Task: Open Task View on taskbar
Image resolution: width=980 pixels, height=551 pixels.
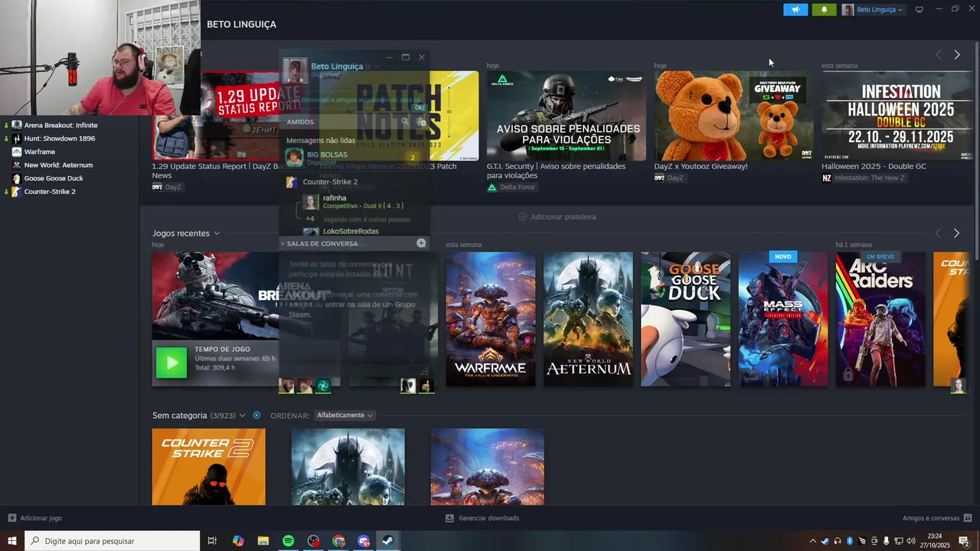Action: 212,541
